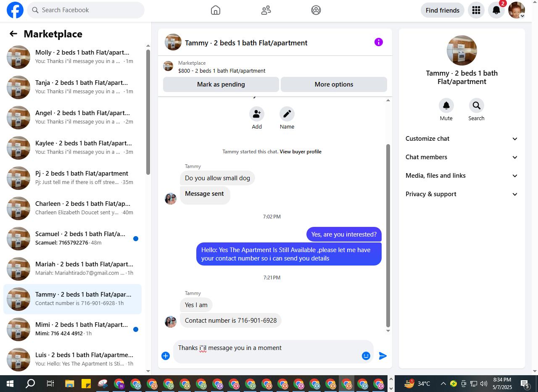This screenshot has width=538, height=392.
Task: Click the taskbar clock showing 8:34 PM
Action: point(502,384)
